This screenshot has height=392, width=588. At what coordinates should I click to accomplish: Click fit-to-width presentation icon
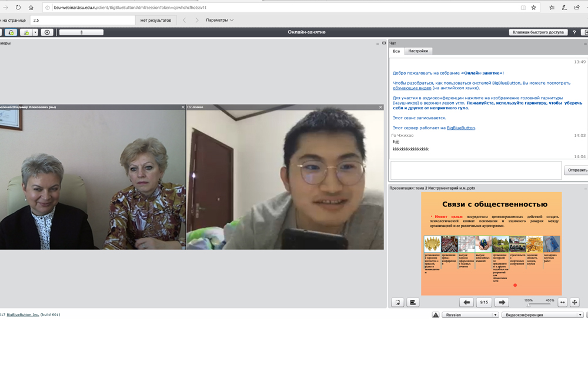point(562,302)
